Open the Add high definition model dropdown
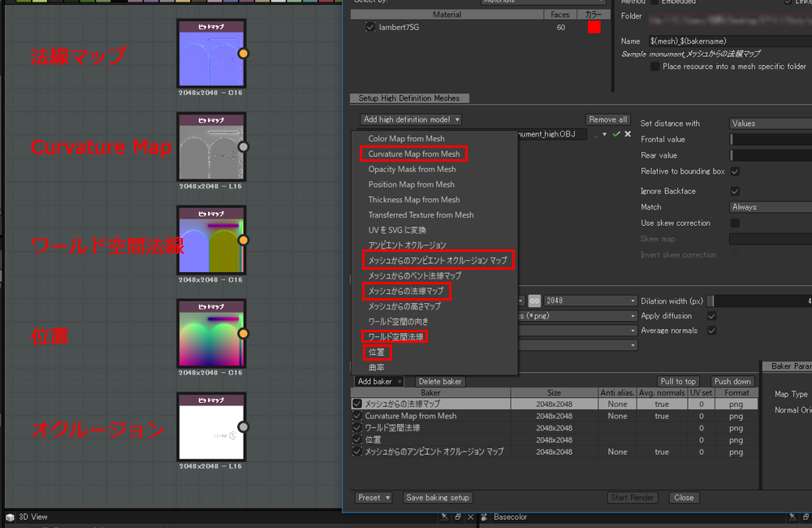812x528 pixels. pos(411,119)
